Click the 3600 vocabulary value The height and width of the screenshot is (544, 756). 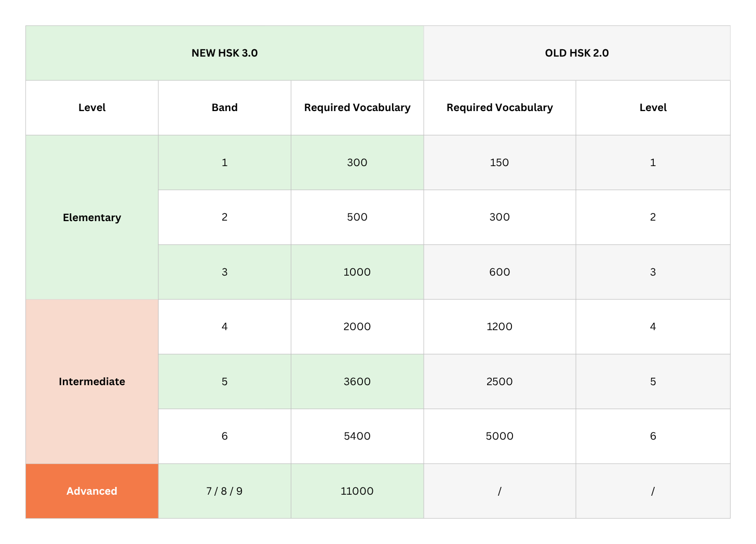(357, 382)
